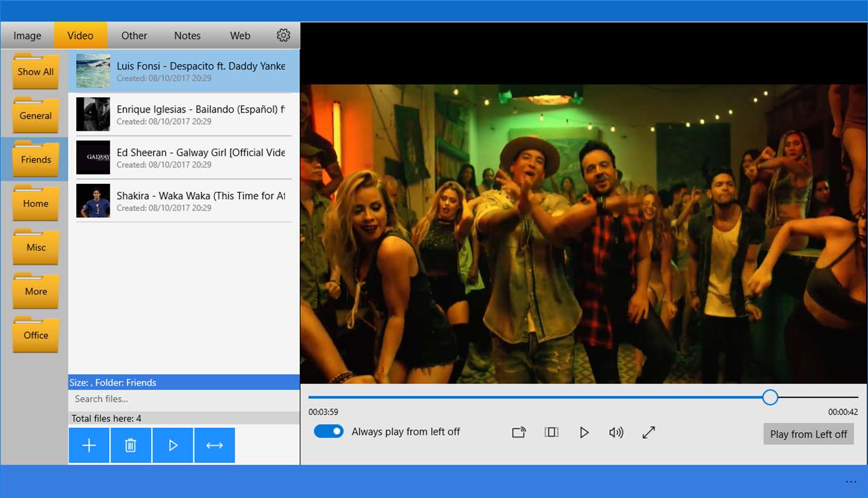868x498 pixels.
Task: Enter fullscreen with diagonal arrows icon
Action: [649, 432]
